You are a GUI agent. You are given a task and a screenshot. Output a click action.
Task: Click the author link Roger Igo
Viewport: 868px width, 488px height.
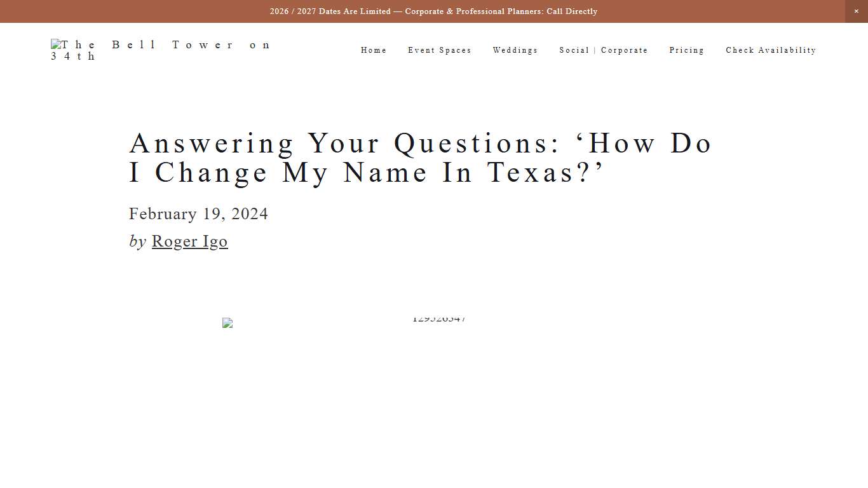189,241
